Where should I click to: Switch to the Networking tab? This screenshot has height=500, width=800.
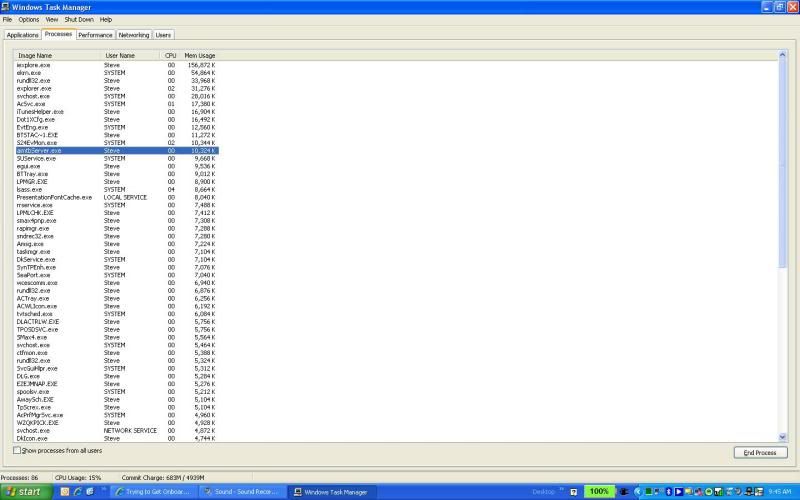coord(134,35)
